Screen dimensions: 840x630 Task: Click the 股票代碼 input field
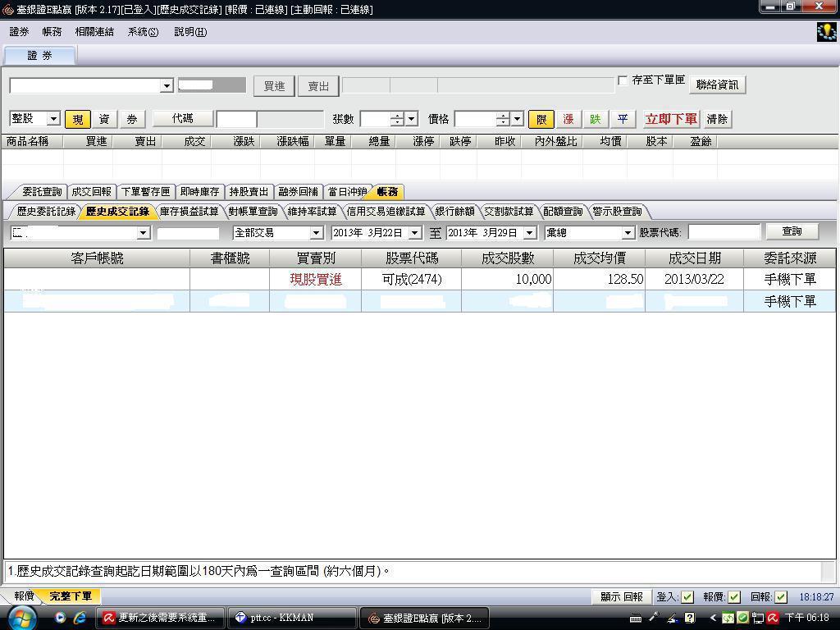tap(724, 233)
